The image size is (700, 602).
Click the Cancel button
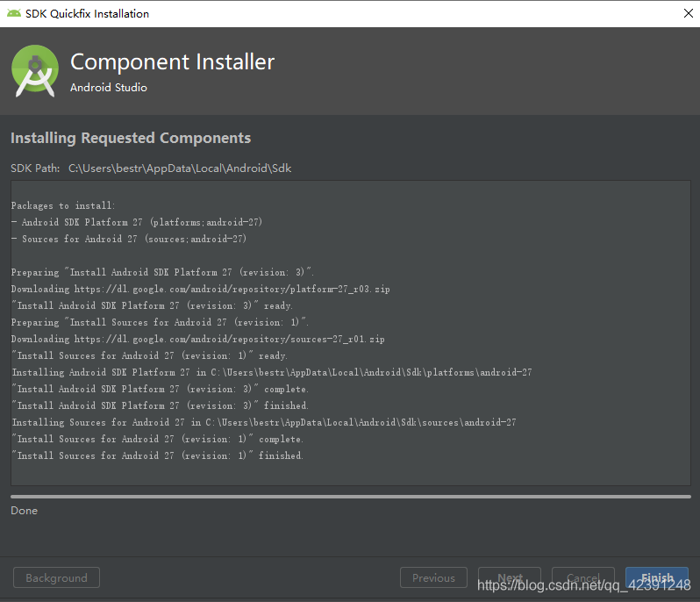click(582, 578)
